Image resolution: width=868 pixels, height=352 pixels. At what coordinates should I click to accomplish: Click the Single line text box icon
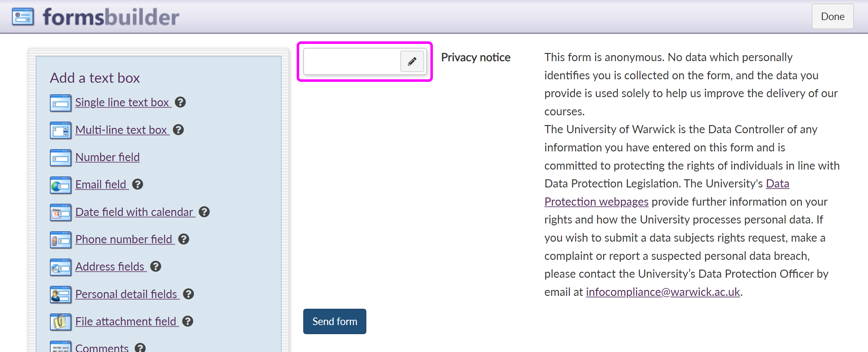[61, 102]
